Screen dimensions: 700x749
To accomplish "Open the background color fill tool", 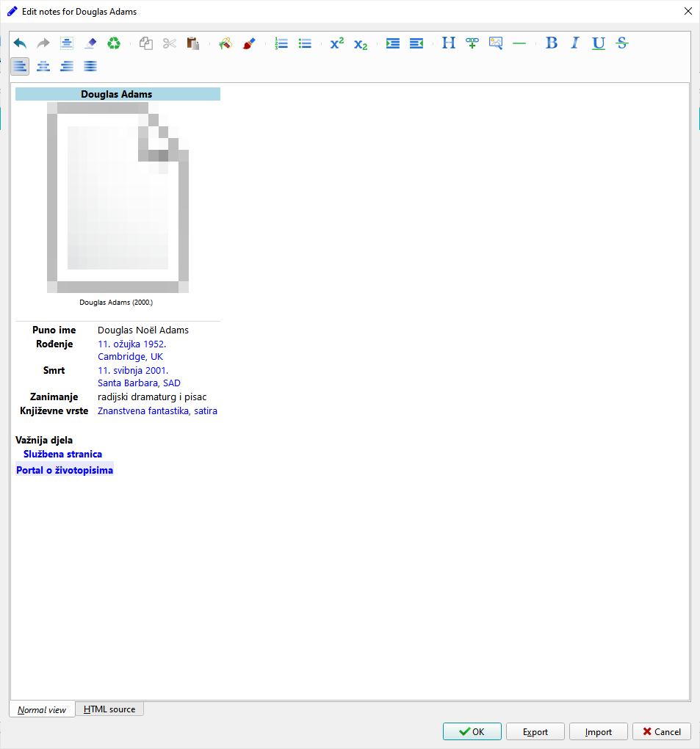I will [225, 43].
